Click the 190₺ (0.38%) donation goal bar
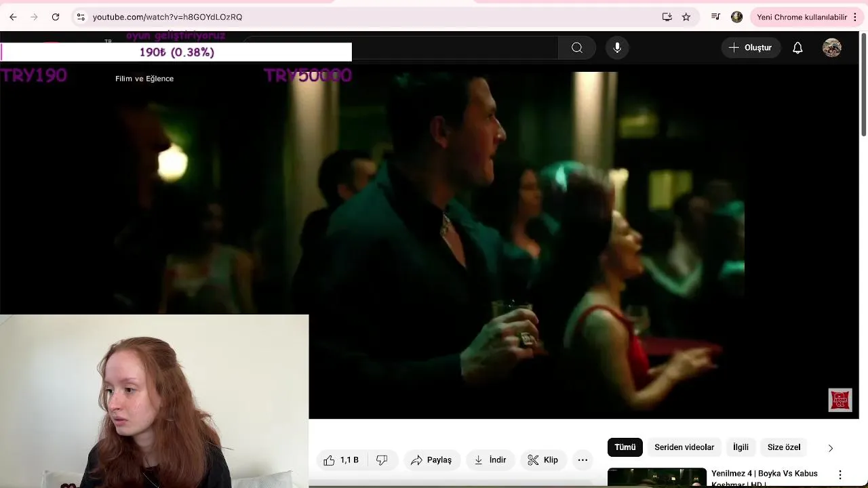This screenshot has height=488, width=868. (176, 52)
